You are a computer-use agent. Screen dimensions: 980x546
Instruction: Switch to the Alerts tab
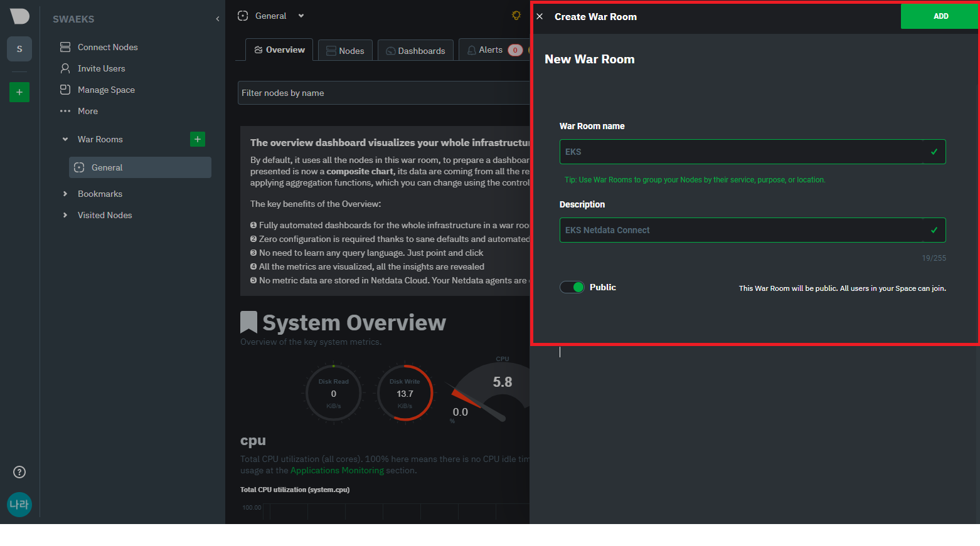493,50
